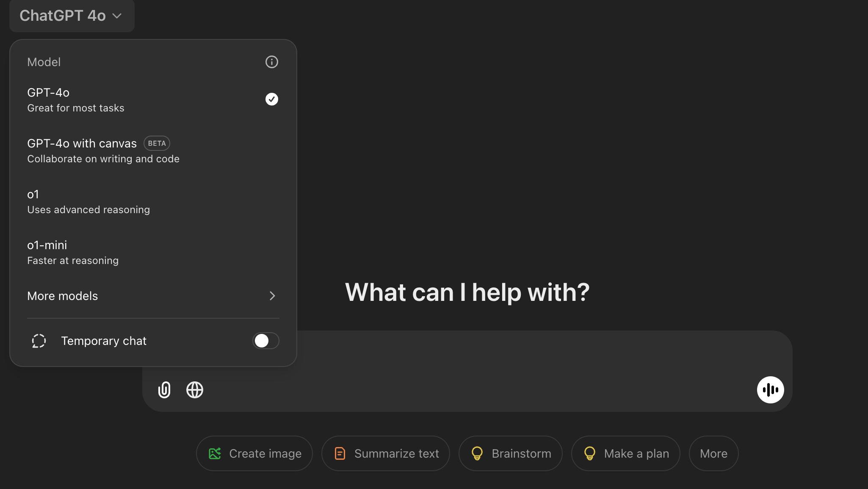The image size is (868, 489).
Task: Click the Brainstorm lightbulb icon
Action: point(477,453)
